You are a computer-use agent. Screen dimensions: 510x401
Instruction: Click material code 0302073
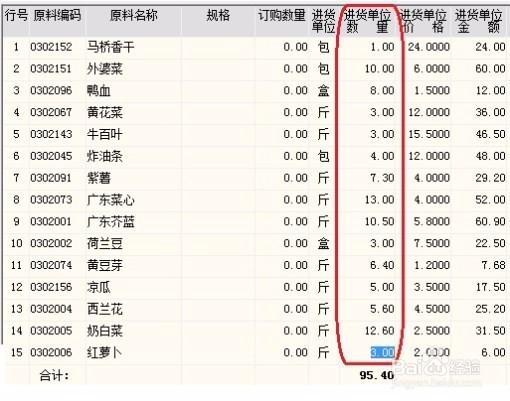[51, 200]
